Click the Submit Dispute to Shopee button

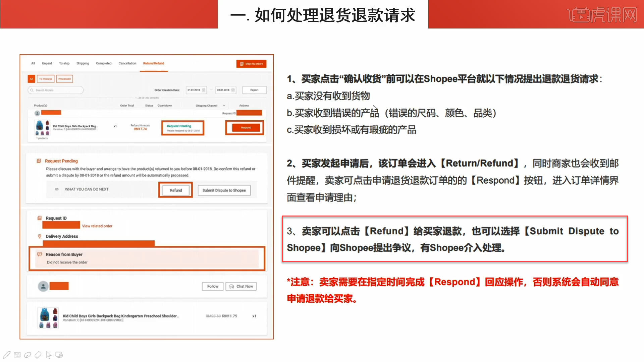[x=224, y=190]
